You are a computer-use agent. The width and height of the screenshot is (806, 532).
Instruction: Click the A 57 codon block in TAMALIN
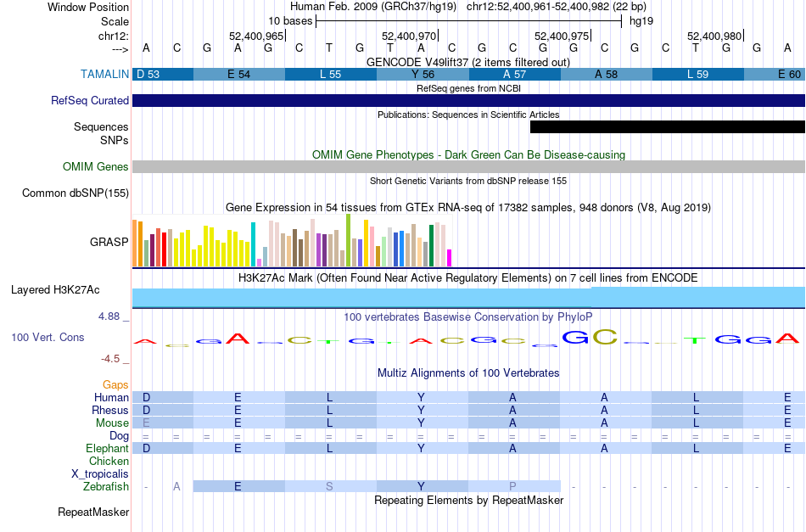coord(514,74)
